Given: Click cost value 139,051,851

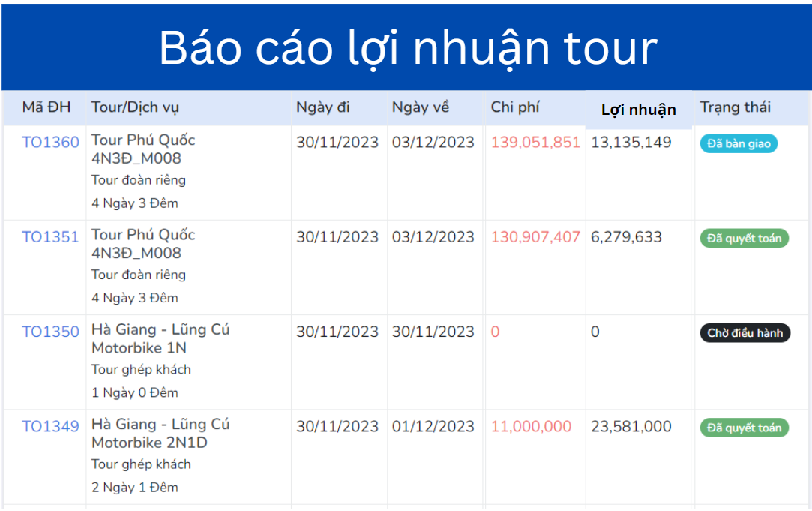Looking at the screenshot, I should [535, 142].
